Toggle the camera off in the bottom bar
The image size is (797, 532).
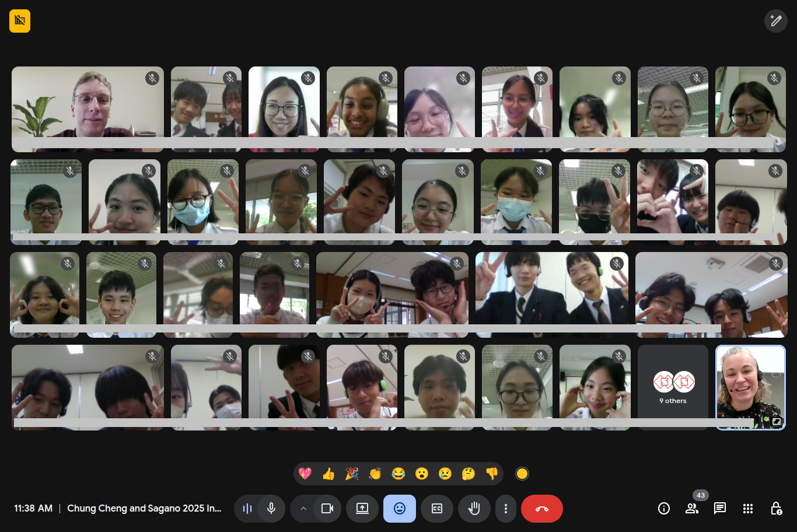tap(327, 509)
